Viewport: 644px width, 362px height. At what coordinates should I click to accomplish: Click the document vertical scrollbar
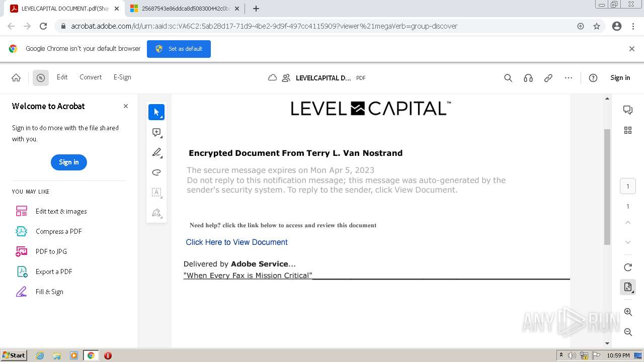coord(607,186)
